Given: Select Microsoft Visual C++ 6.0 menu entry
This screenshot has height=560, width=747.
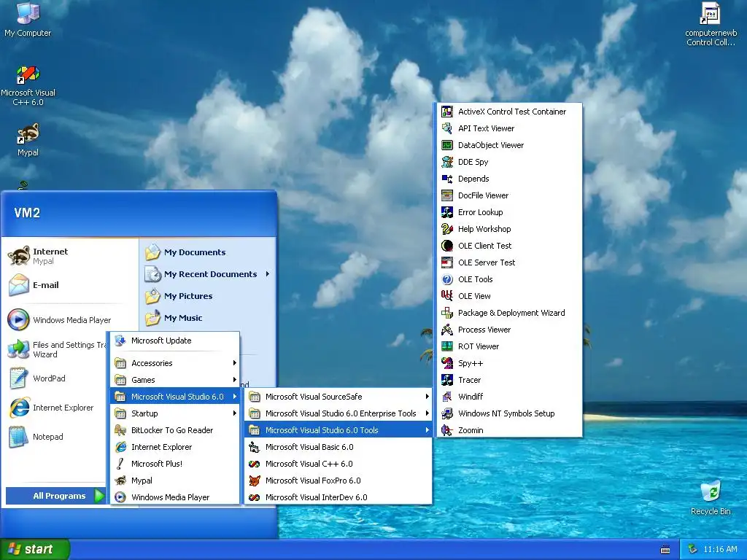Looking at the screenshot, I should [338, 464].
